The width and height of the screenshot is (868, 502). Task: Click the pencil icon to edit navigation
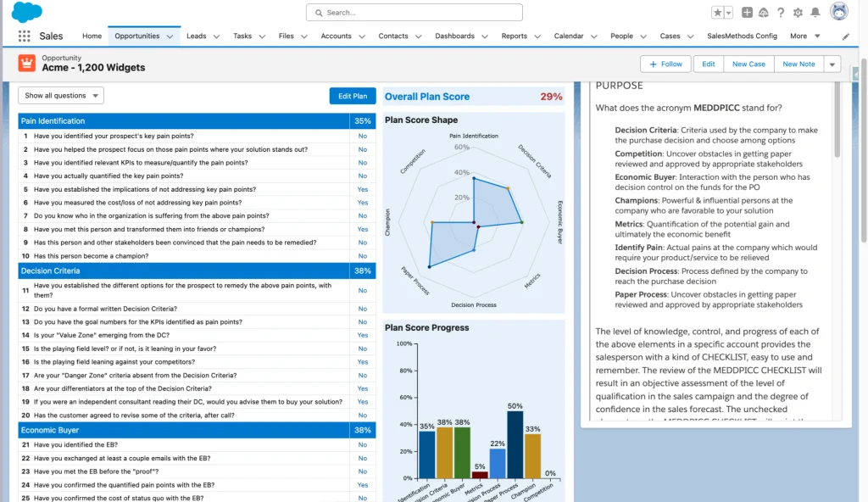845,36
